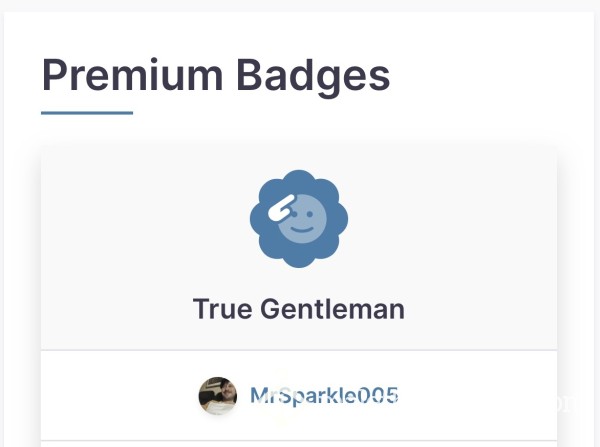
Task: Click the flower-shaped blue badge emblem
Action: (x=299, y=219)
